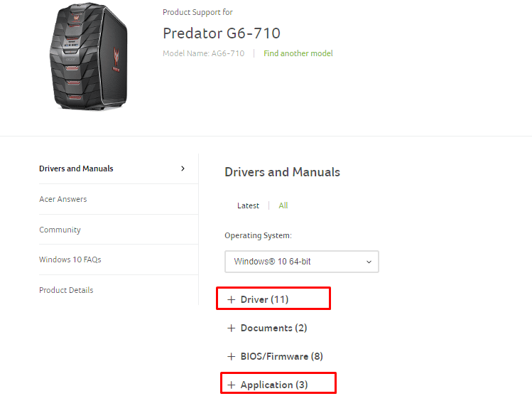Click the Find another model link

pyautogui.click(x=298, y=53)
